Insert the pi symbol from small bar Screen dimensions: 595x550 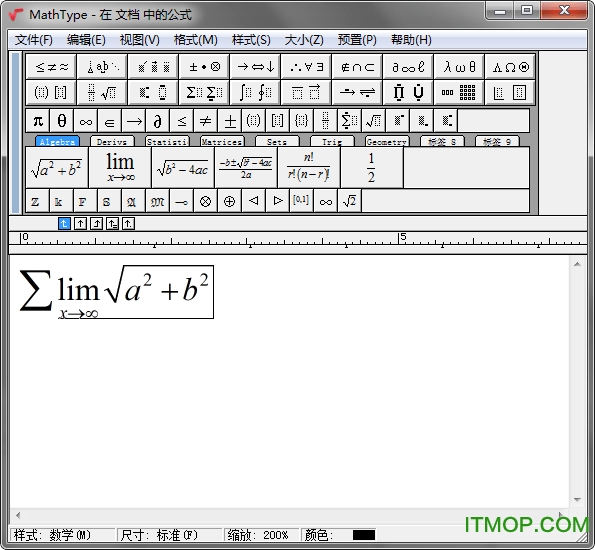38,121
